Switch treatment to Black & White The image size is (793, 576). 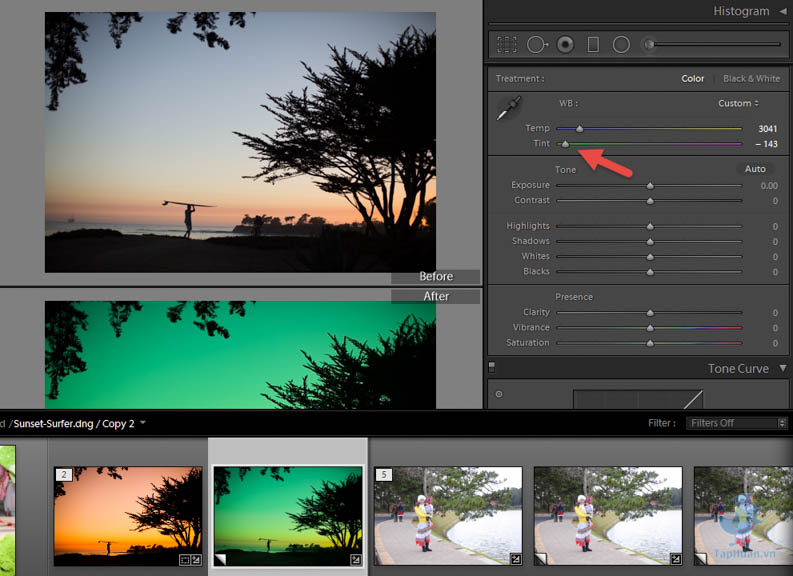(751, 78)
